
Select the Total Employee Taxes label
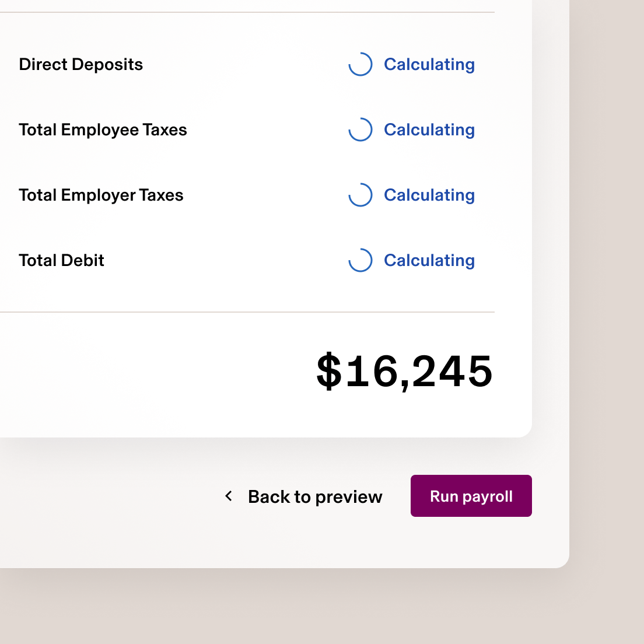103,130
